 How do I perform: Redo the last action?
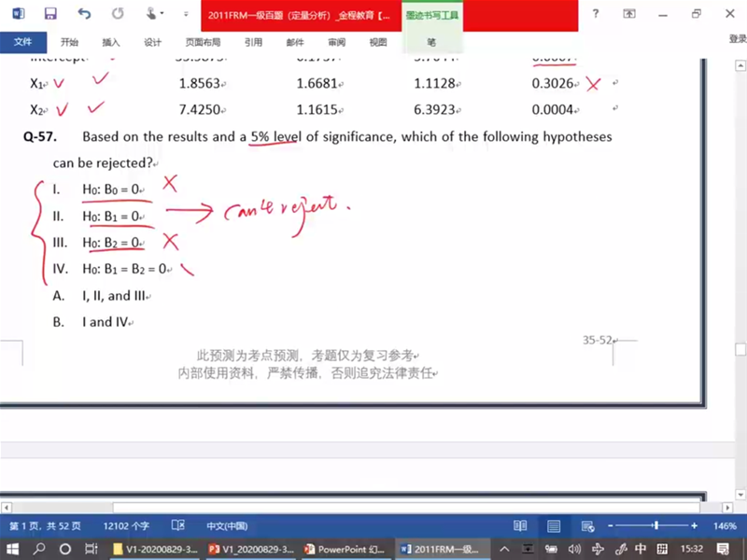coord(118,13)
